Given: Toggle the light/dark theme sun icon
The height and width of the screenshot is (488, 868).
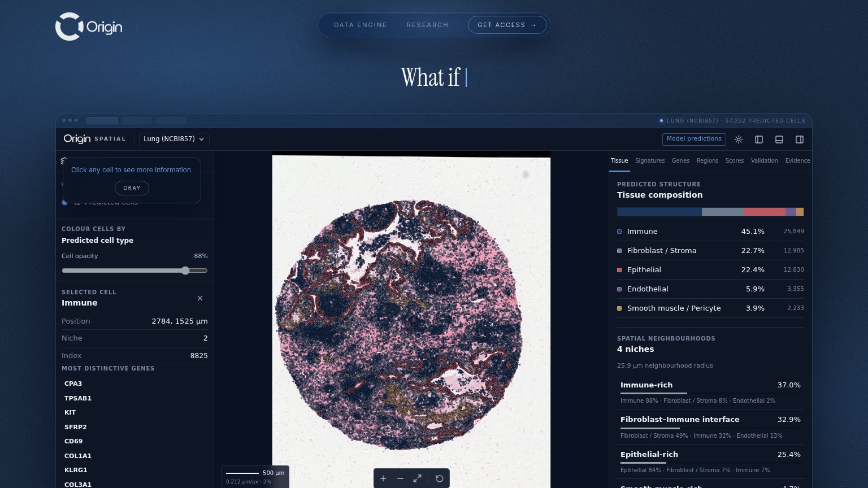Looking at the screenshot, I should [x=739, y=140].
